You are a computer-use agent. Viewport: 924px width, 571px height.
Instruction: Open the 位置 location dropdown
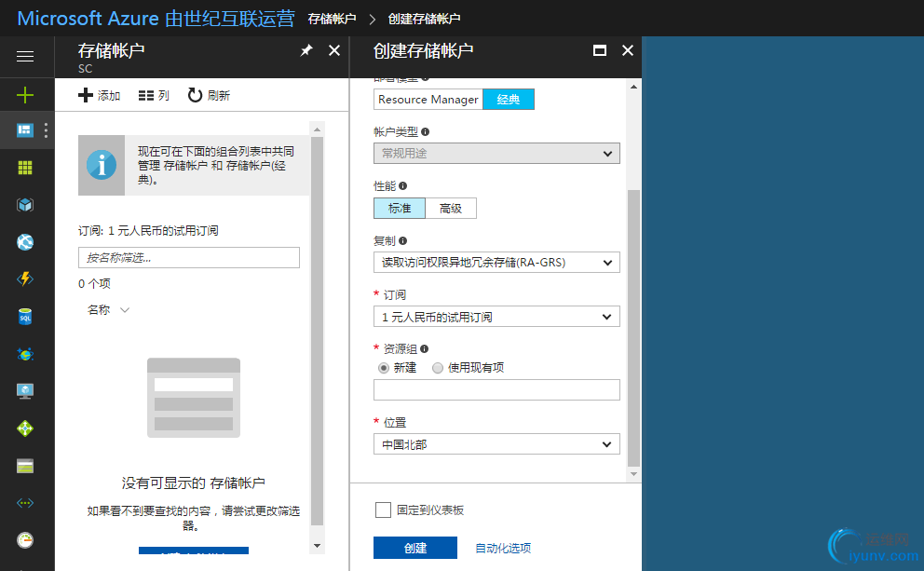pyautogui.click(x=496, y=443)
